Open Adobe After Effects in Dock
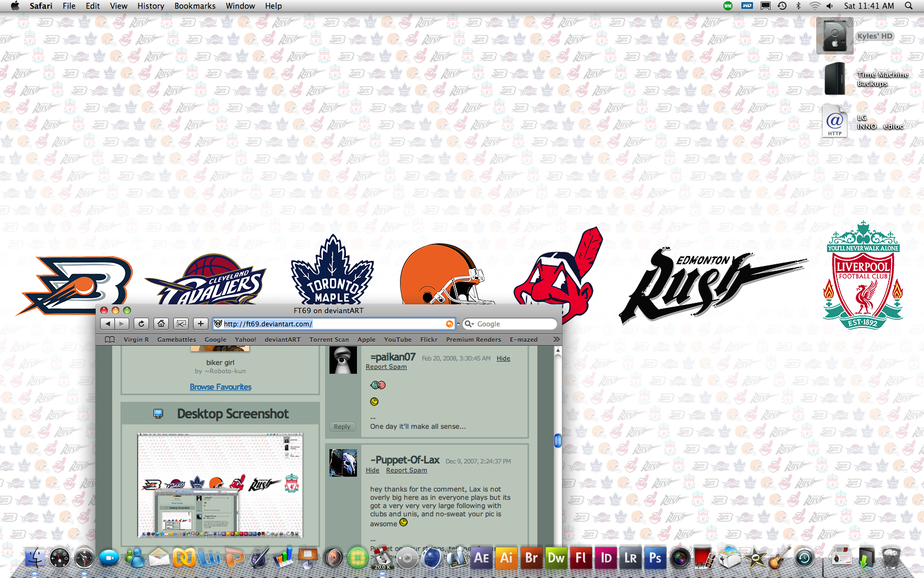Screen dimensions: 924x578 pyautogui.click(x=481, y=558)
